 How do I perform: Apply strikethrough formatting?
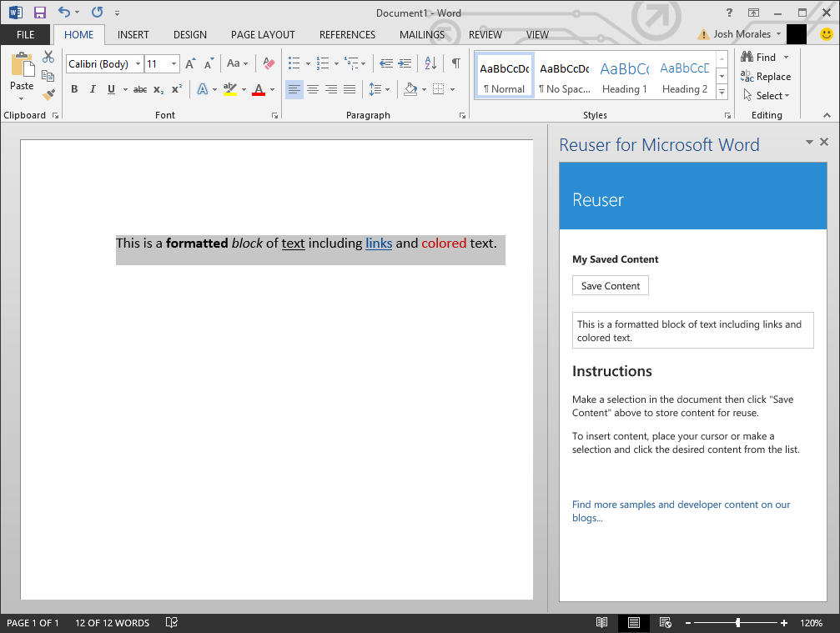138,89
